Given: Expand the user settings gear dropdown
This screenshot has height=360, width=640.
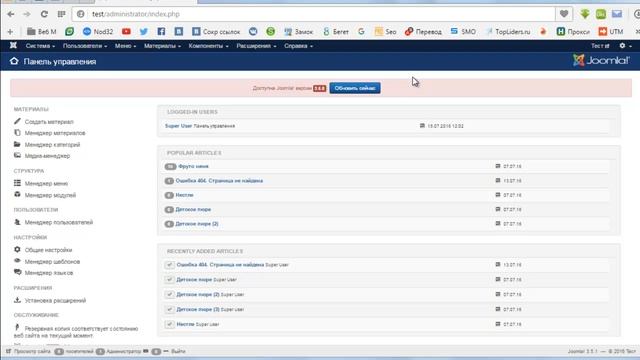Looking at the screenshot, I should point(625,46).
